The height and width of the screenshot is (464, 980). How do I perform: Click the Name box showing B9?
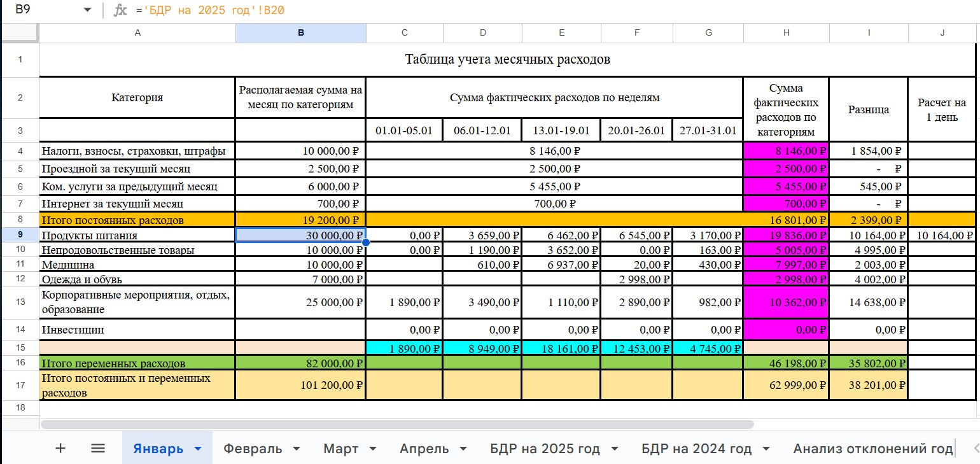pyautogui.click(x=38, y=10)
